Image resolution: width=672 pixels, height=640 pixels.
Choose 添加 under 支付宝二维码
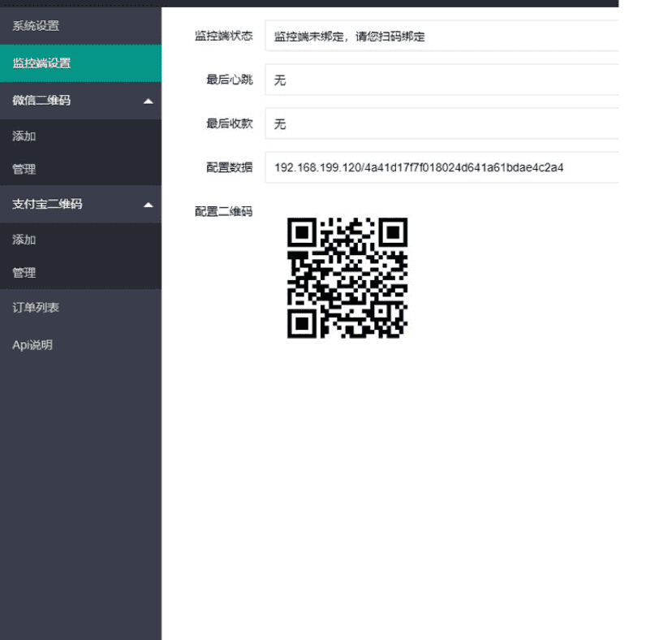80,240
